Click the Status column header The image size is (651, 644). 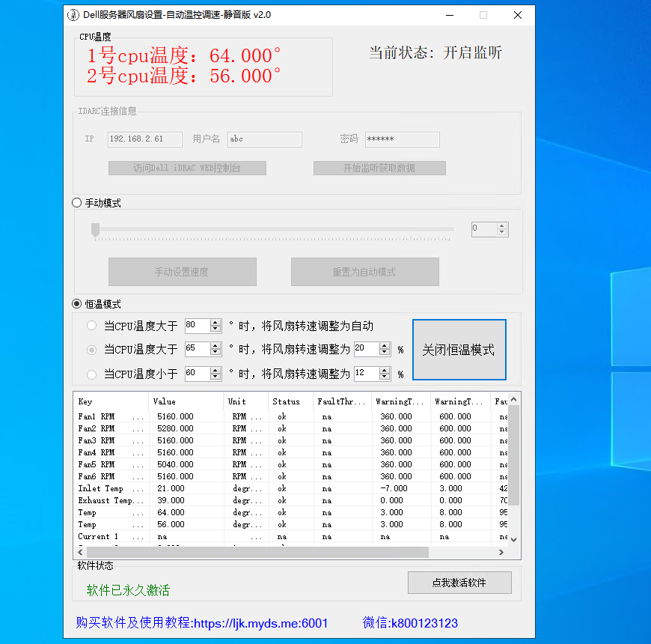point(290,401)
